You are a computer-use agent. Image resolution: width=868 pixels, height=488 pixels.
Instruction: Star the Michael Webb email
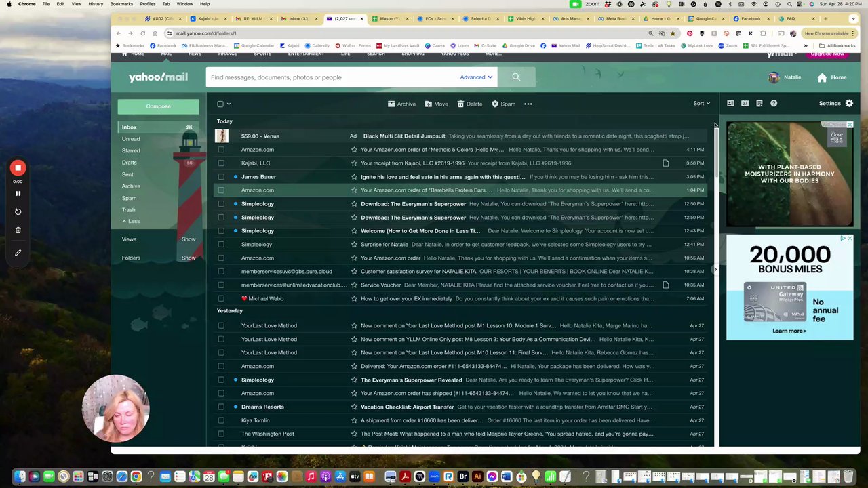(354, 299)
